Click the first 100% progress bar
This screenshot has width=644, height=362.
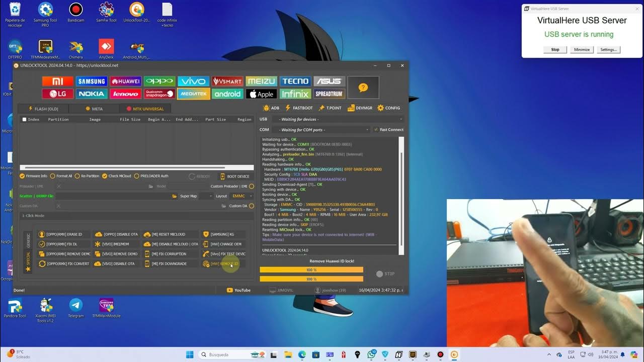point(311,270)
